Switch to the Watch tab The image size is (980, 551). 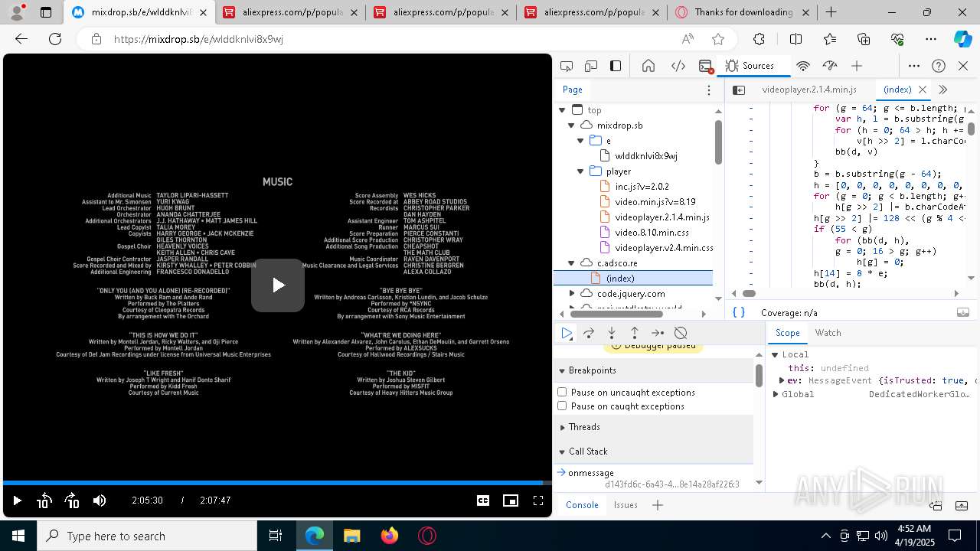point(828,333)
